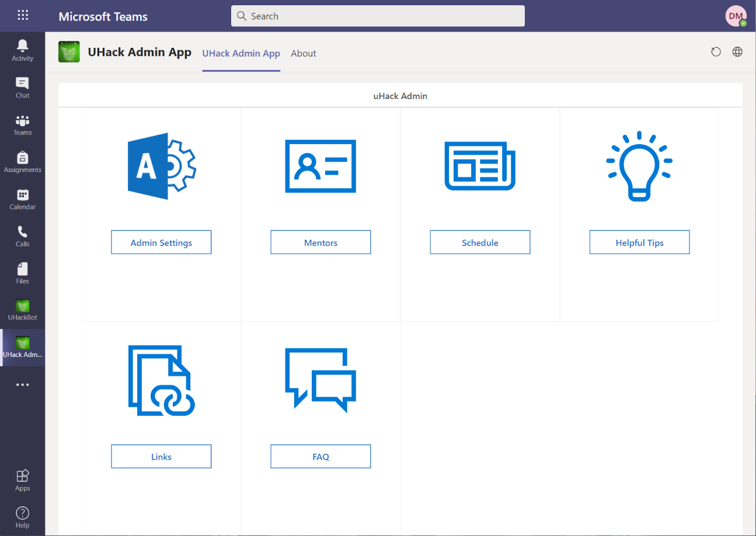Open Help in the sidebar
Screen dimensions: 756x536
coord(22,517)
